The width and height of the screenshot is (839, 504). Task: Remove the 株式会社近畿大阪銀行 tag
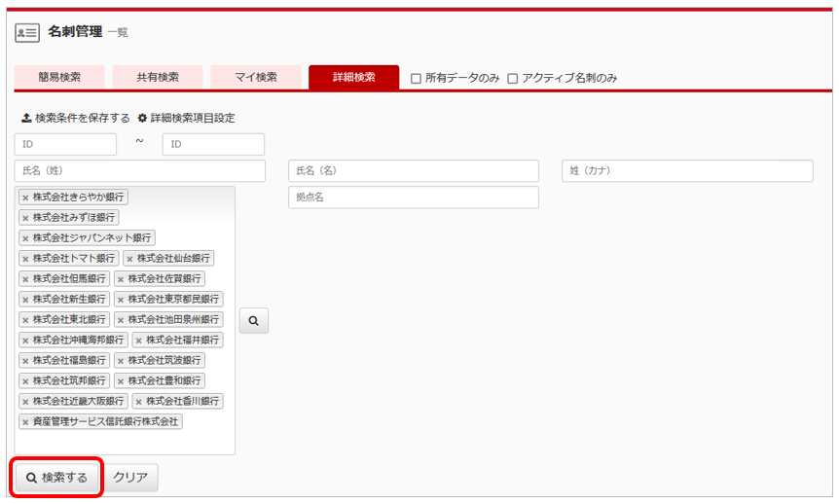pyautogui.click(x=25, y=401)
